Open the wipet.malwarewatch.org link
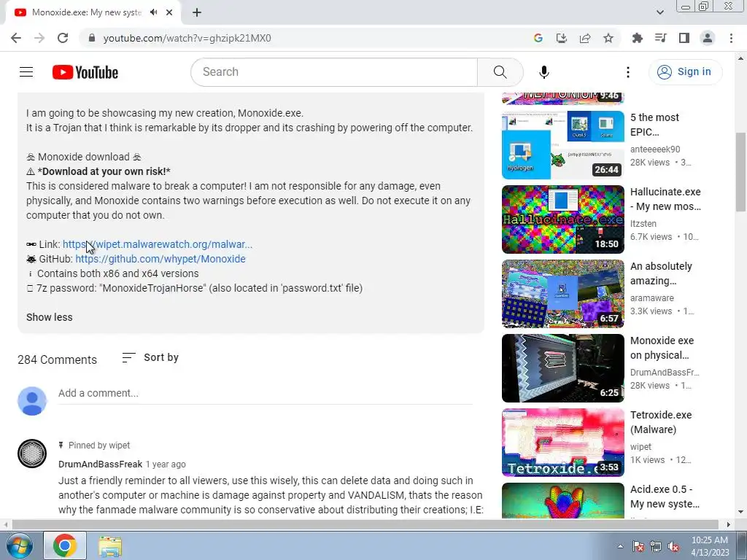The height and width of the screenshot is (560, 747). pyautogui.click(x=158, y=244)
